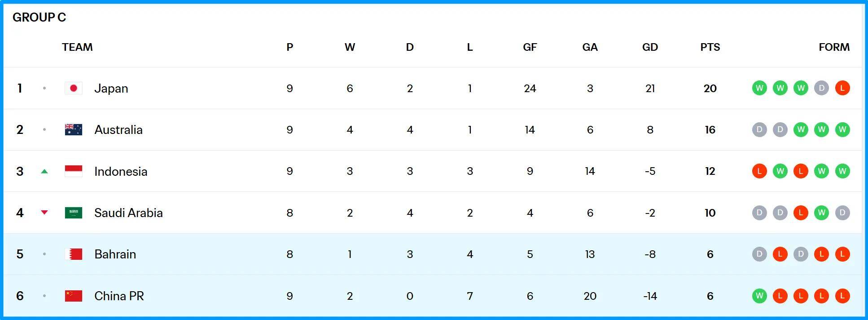Viewport: 868px width, 320px height.
Task: Open the Australia team link
Action: click(x=118, y=130)
